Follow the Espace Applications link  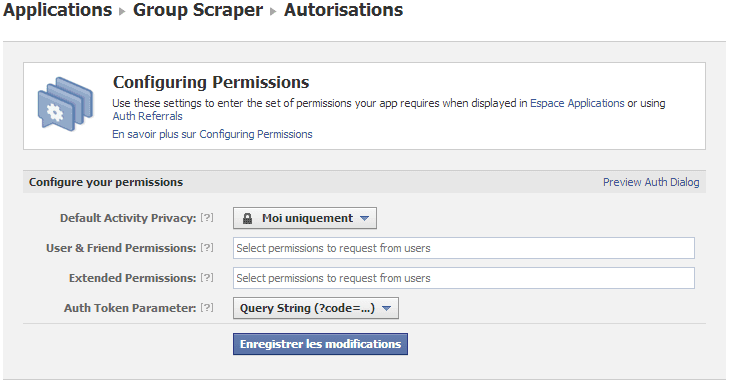click(x=577, y=103)
